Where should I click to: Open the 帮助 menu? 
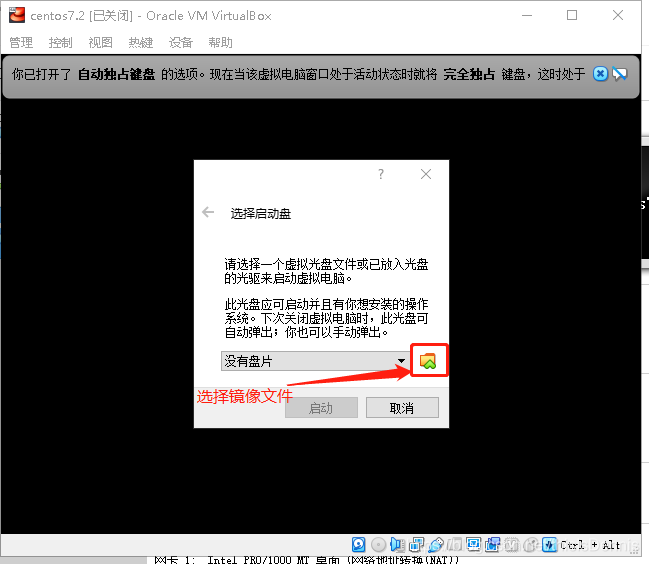tap(221, 43)
